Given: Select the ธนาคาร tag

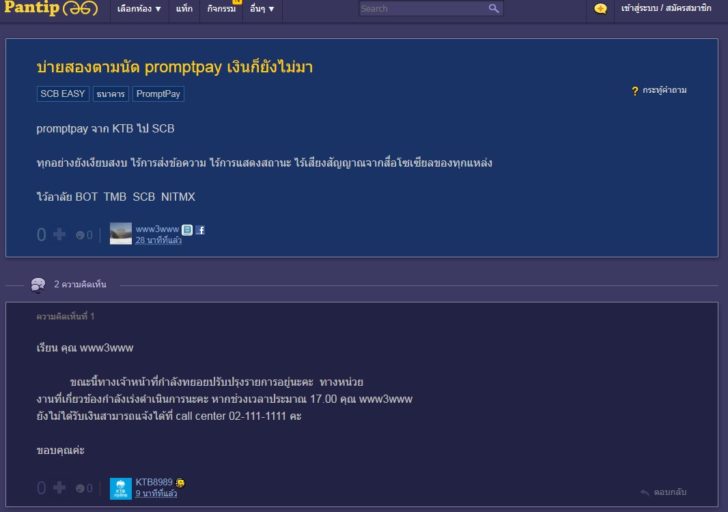Looking at the screenshot, I should (x=110, y=94).
